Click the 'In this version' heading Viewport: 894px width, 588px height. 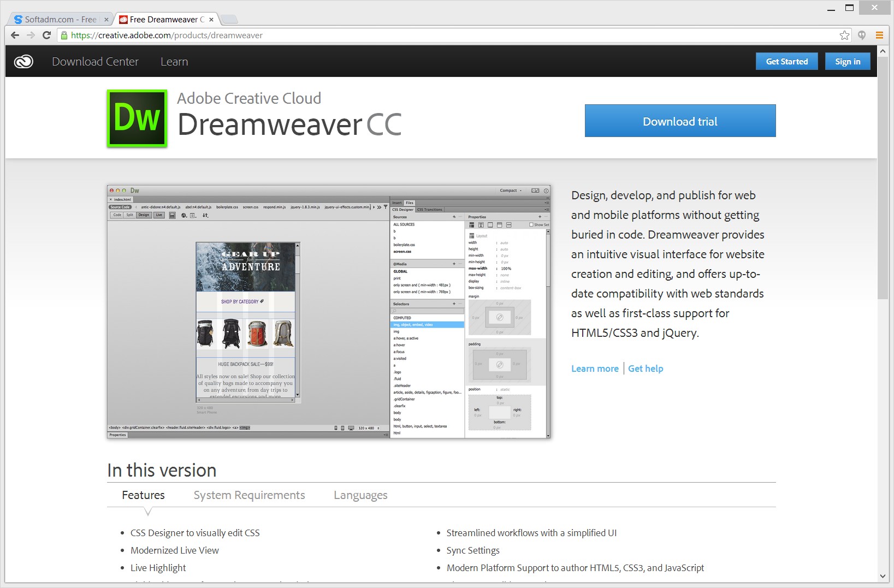(162, 470)
